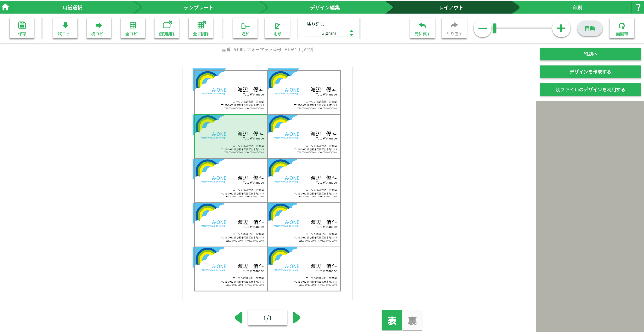Apply horizontal copy 横コピー
The height and width of the screenshot is (332, 644).
(99, 28)
